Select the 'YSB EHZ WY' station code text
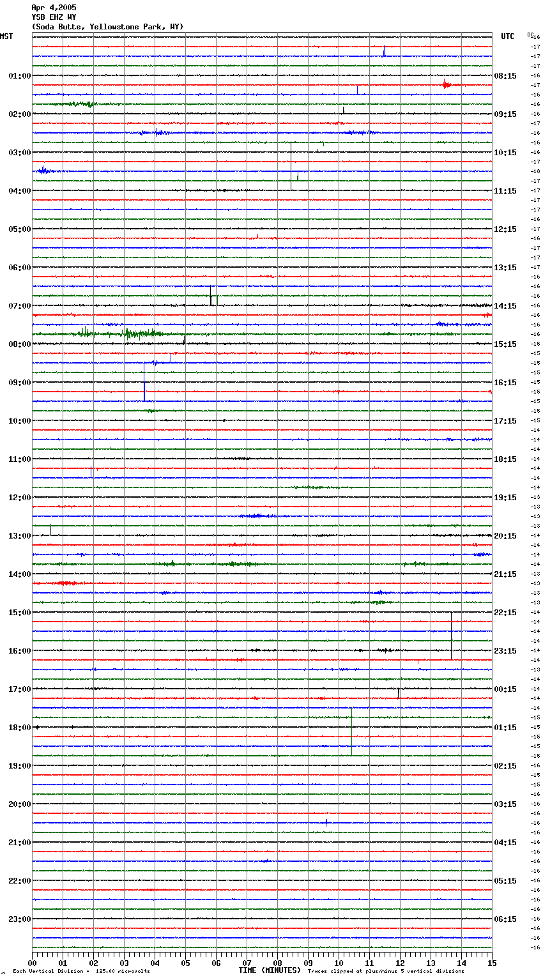543x980 pixels. coord(54,17)
